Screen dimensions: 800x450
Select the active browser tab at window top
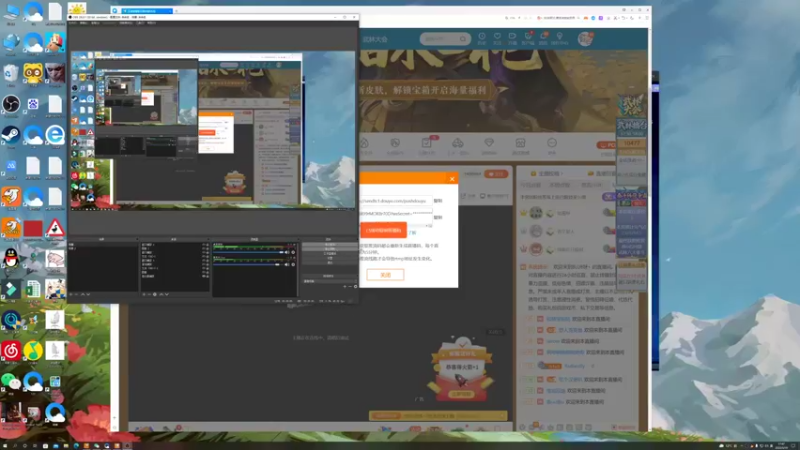146,11
